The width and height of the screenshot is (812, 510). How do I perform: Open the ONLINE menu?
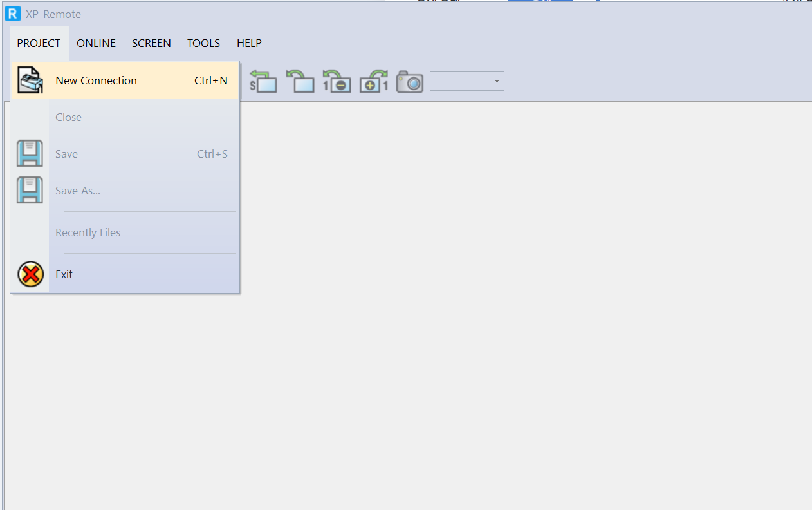click(96, 43)
